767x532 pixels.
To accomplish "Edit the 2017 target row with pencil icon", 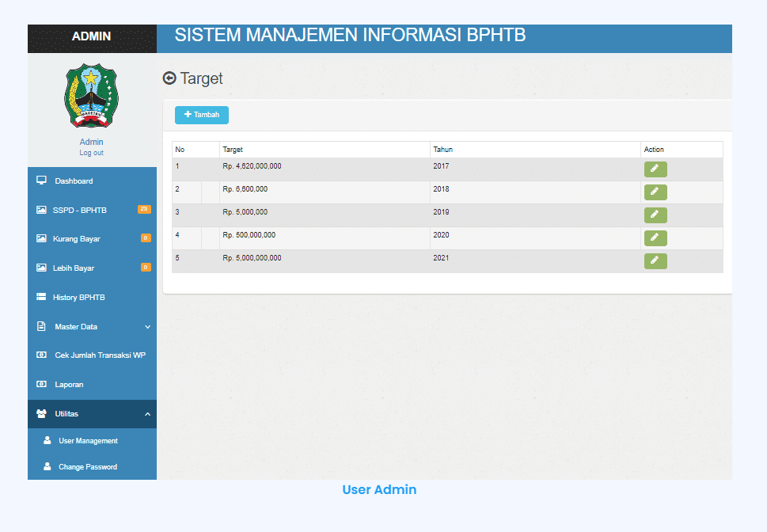I will coord(655,169).
